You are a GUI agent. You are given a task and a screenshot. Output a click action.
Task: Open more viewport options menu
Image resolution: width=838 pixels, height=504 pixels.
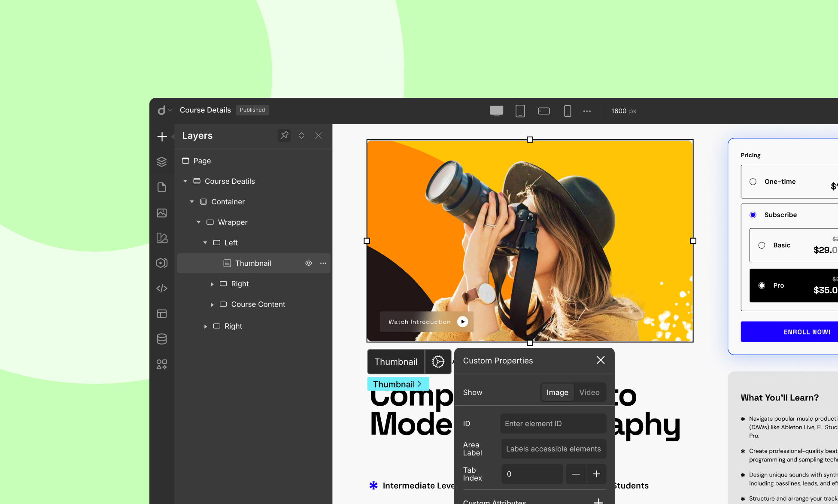tap(587, 111)
